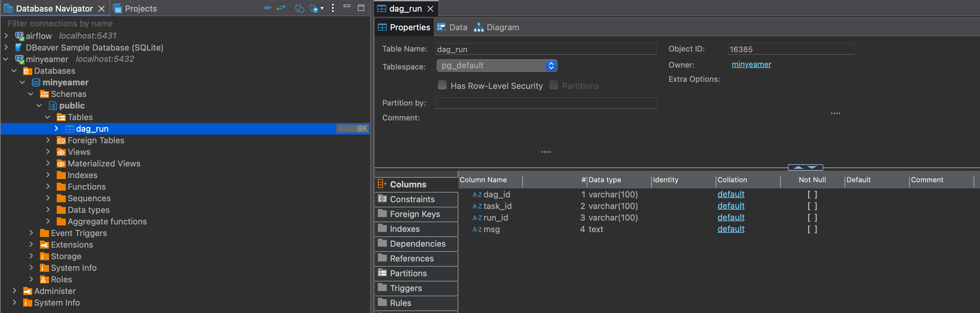The image size is (980, 313).
Task: Click the minyeamer localhost:5432 connection icon
Action: (x=19, y=59)
